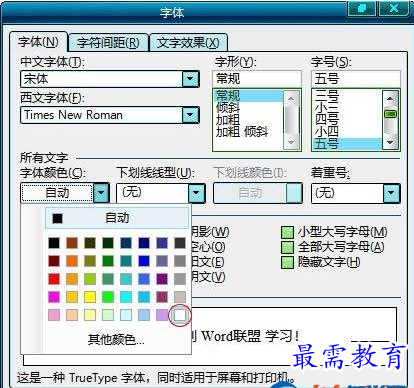Select 四号 in the 字号 list
414x388 pixels.
[347, 120]
